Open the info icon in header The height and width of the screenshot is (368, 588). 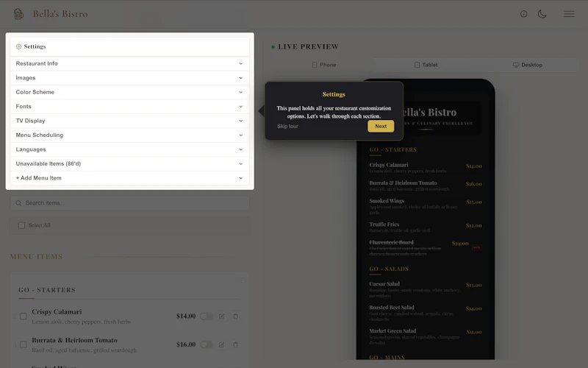[x=524, y=14]
